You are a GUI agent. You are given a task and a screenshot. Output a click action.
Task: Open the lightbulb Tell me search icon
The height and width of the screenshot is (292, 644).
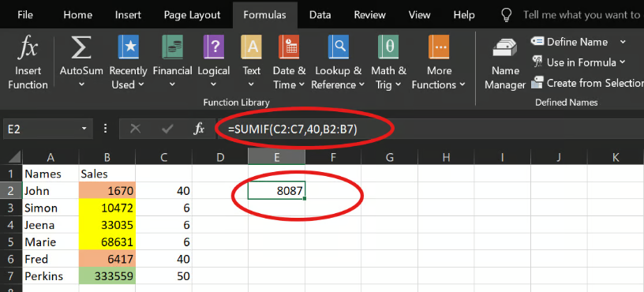pyautogui.click(x=506, y=15)
